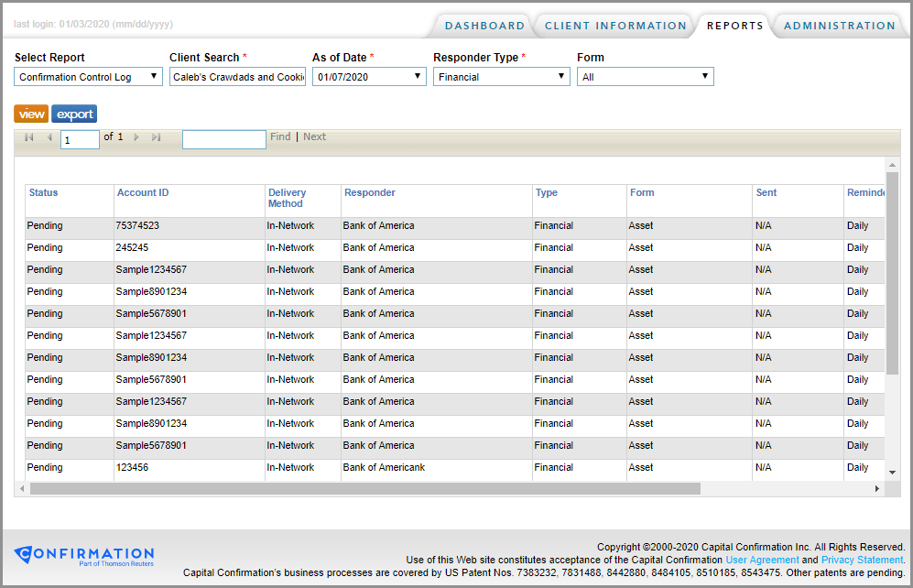Jump to the first page using pagination icon
This screenshot has width=913, height=588.
click(29, 136)
